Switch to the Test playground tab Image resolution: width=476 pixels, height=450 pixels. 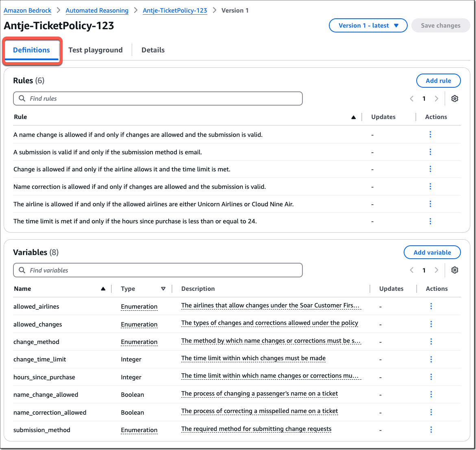pos(95,50)
